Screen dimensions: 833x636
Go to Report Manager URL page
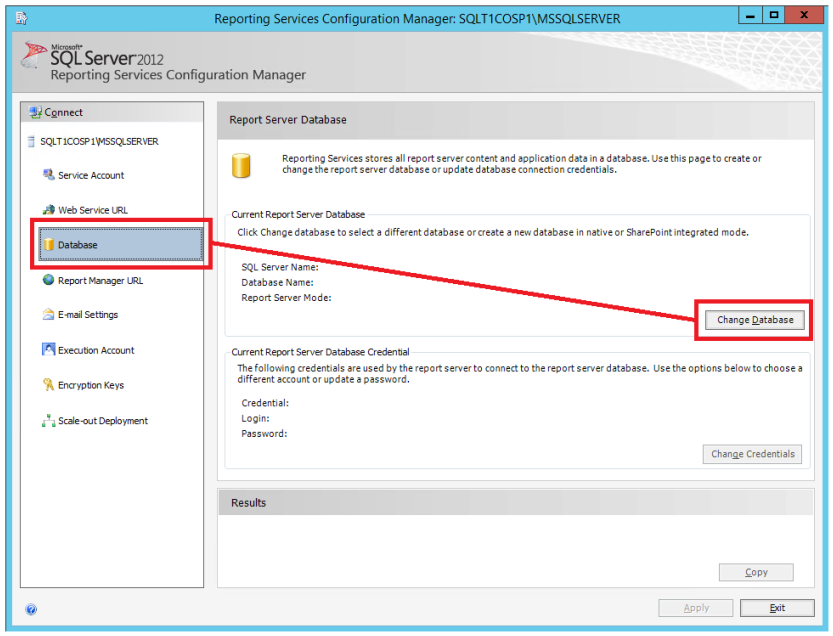click(100, 281)
